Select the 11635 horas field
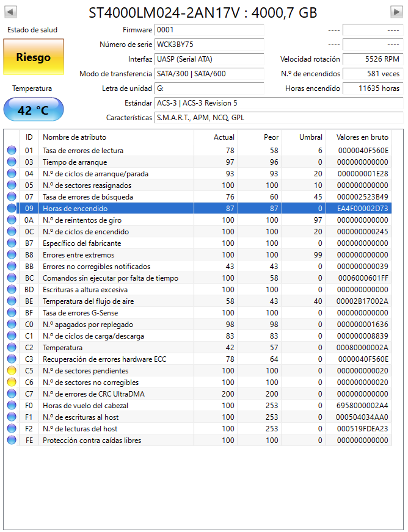The height and width of the screenshot is (532, 408). point(373,88)
